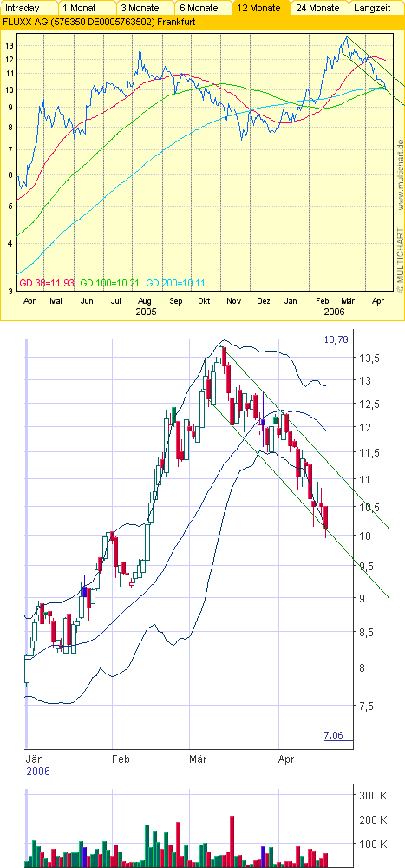This screenshot has width=405, height=868.
Task: Choose the 6 Monate tab
Action: (x=203, y=9)
